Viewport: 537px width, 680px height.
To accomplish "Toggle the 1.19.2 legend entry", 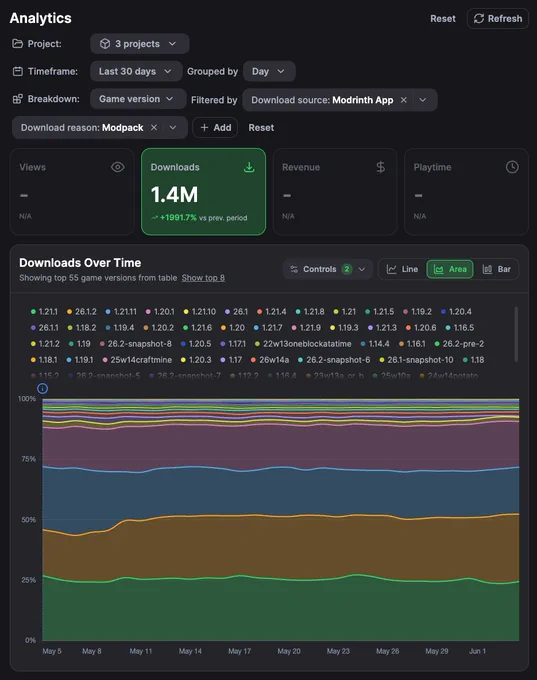I will 417,312.
